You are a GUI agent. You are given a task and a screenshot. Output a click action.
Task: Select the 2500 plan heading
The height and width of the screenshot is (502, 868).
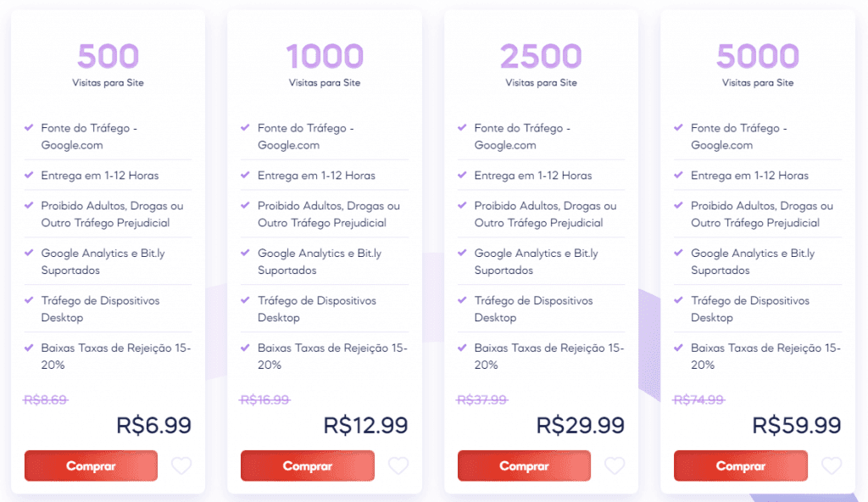click(x=541, y=56)
